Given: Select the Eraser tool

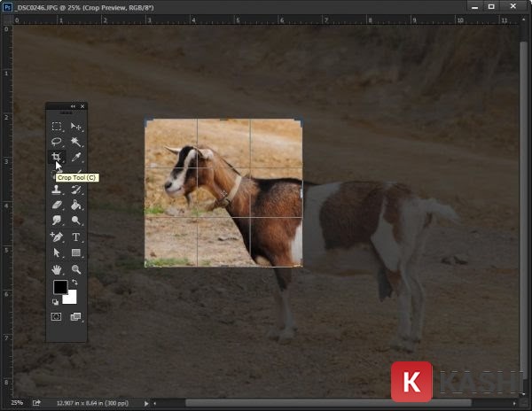Looking at the screenshot, I should (x=57, y=205).
